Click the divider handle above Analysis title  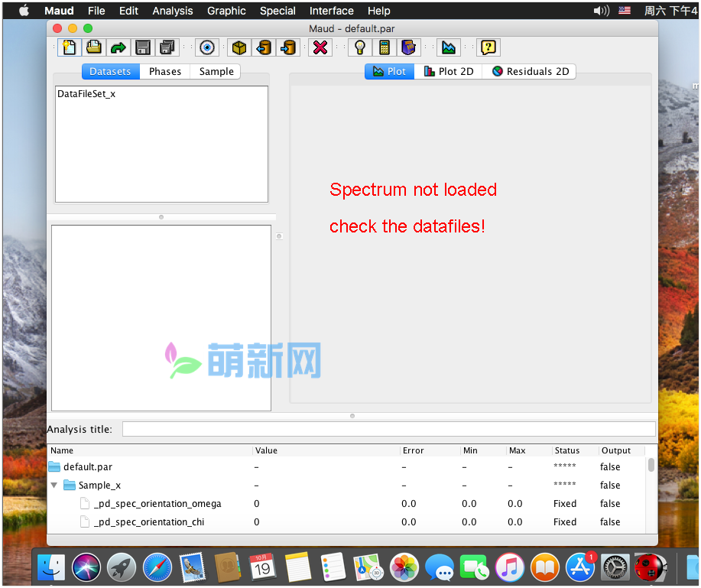click(352, 416)
